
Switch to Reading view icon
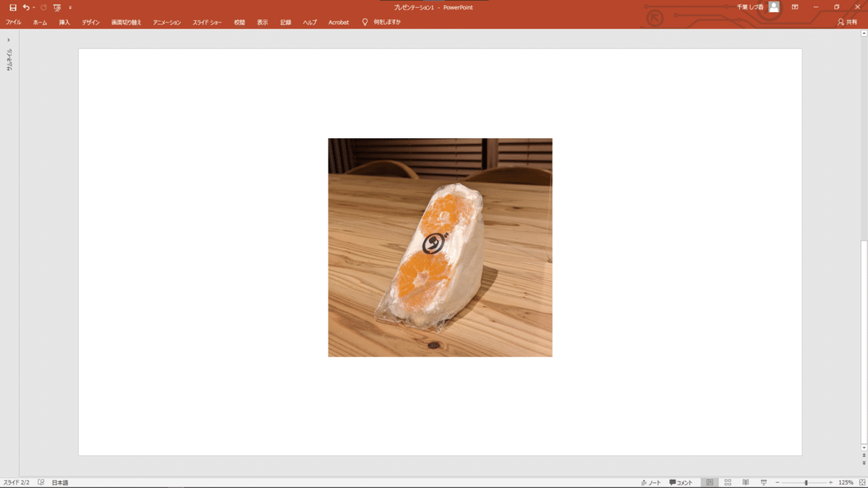(x=746, y=482)
